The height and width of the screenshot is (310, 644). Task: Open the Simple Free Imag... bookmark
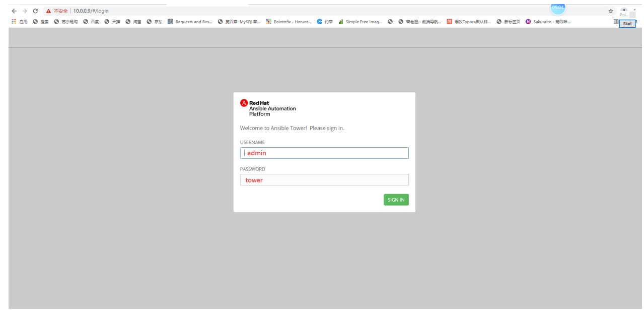click(360, 22)
